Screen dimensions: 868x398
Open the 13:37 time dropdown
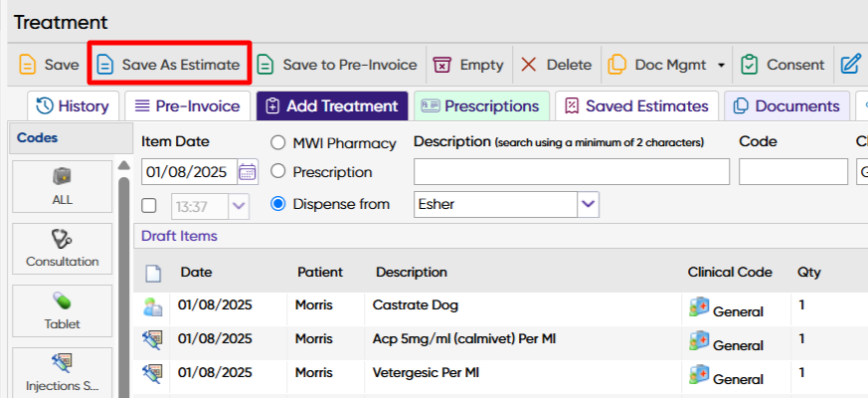coord(239,206)
